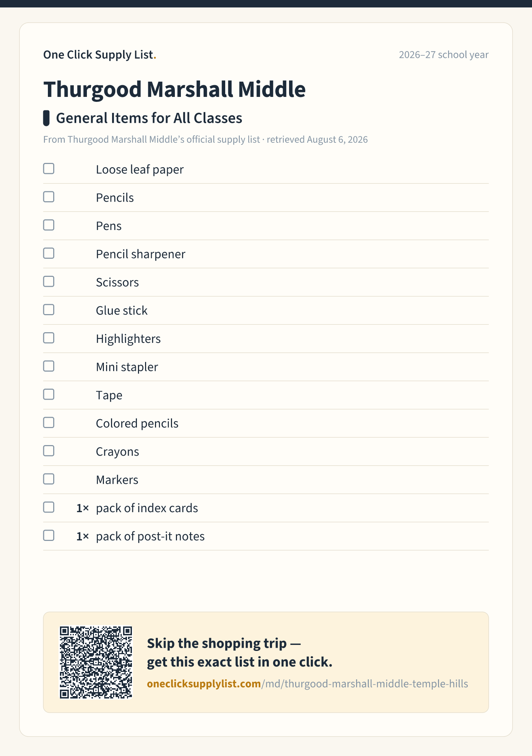This screenshot has width=532, height=756.
Task: Toggle the Scissors checkbox
Action: pyautogui.click(x=49, y=281)
